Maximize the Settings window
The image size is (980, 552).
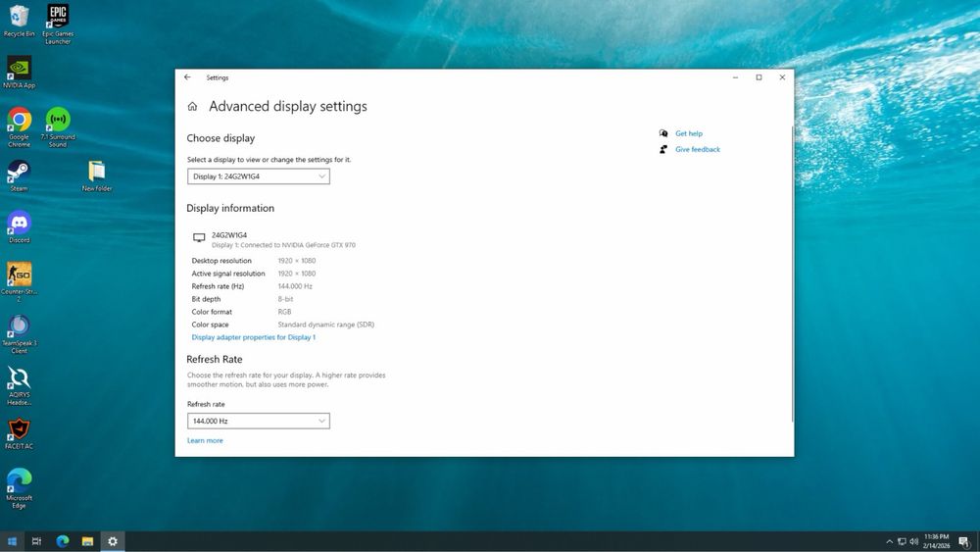(759, 77)
